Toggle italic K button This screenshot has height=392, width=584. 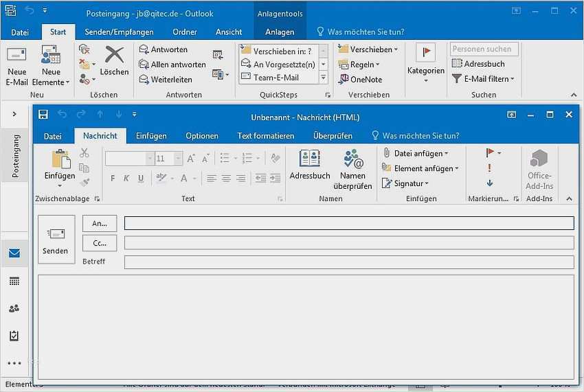coord(126,178)
